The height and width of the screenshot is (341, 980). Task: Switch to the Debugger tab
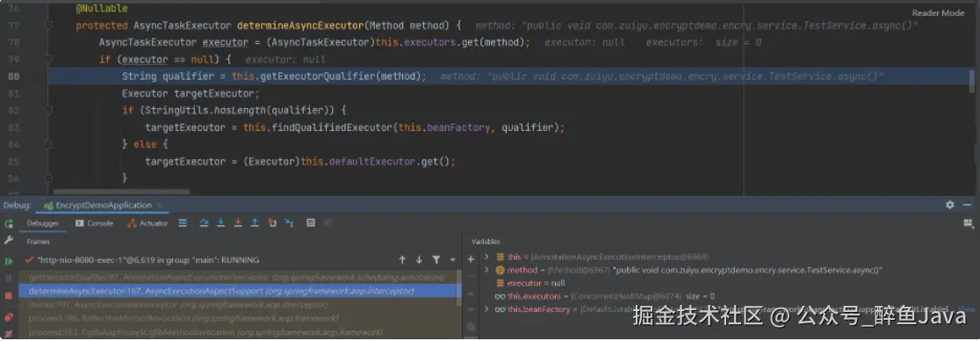coord(42,223)
